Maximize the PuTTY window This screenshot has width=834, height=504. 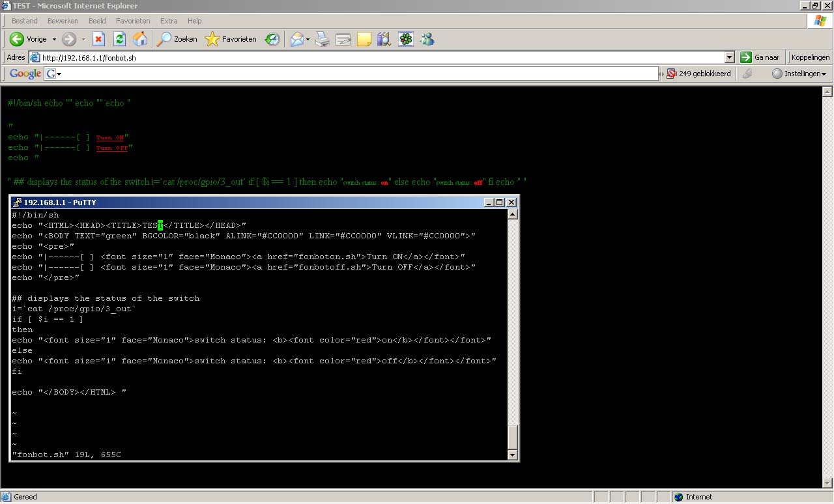coord(500,203)
